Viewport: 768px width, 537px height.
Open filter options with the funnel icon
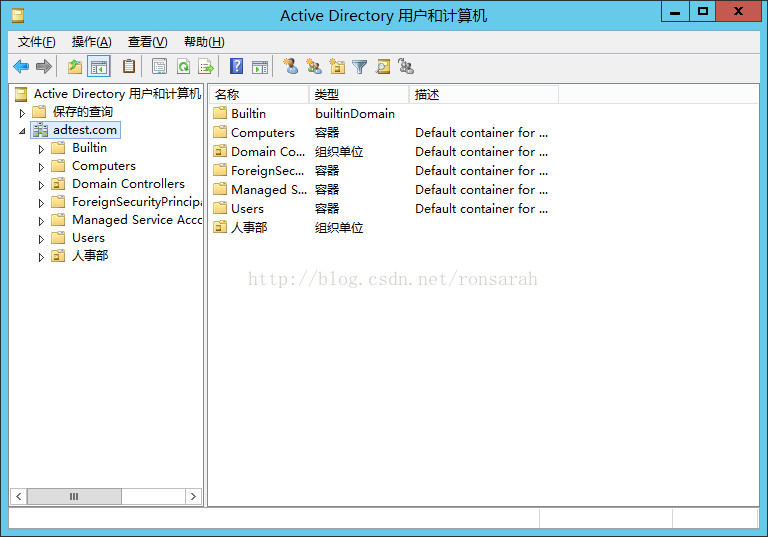pos(360,67)
